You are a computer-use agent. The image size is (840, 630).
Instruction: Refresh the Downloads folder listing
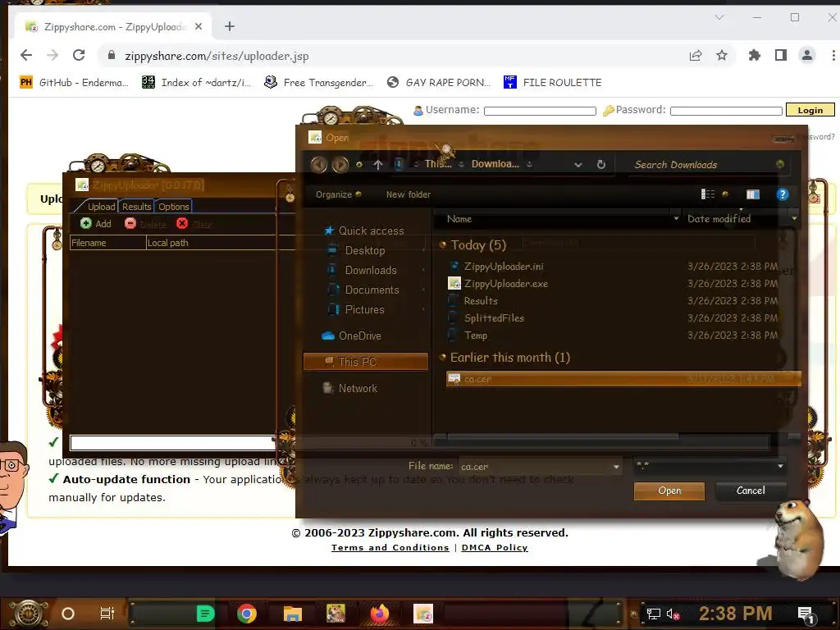click(601, 164)
